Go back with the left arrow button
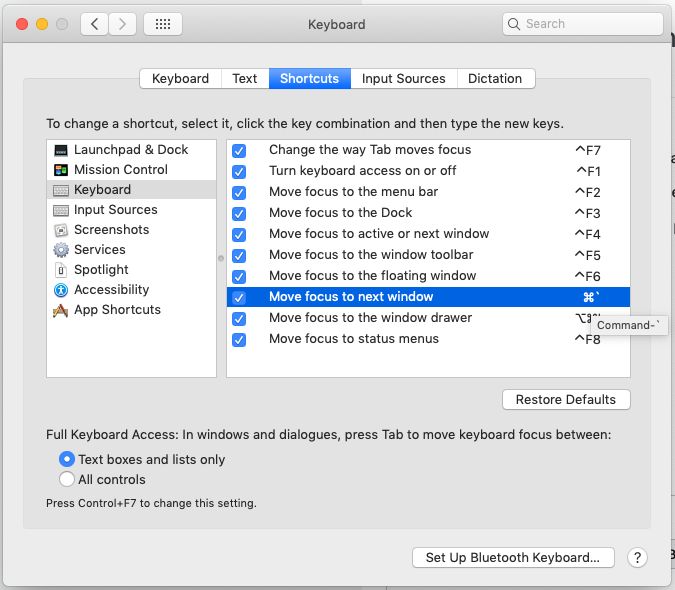This screenshot has height=590, width=675. [94, 24]
